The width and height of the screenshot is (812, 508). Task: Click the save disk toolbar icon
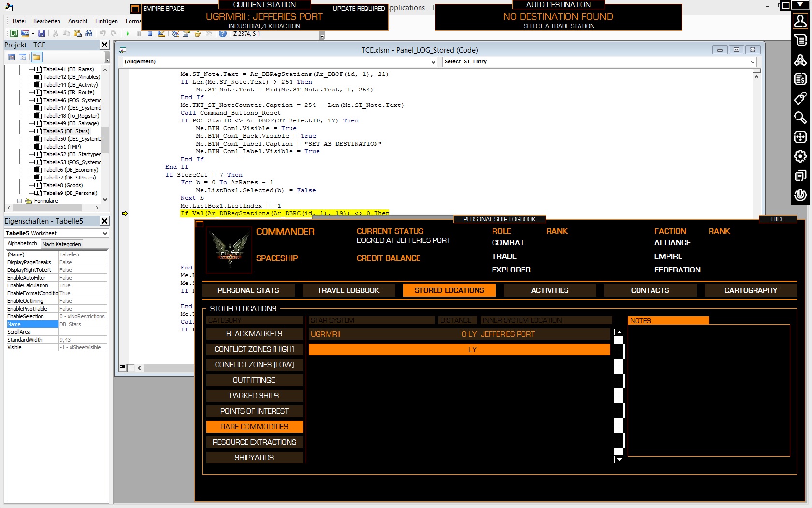(42, 33)
